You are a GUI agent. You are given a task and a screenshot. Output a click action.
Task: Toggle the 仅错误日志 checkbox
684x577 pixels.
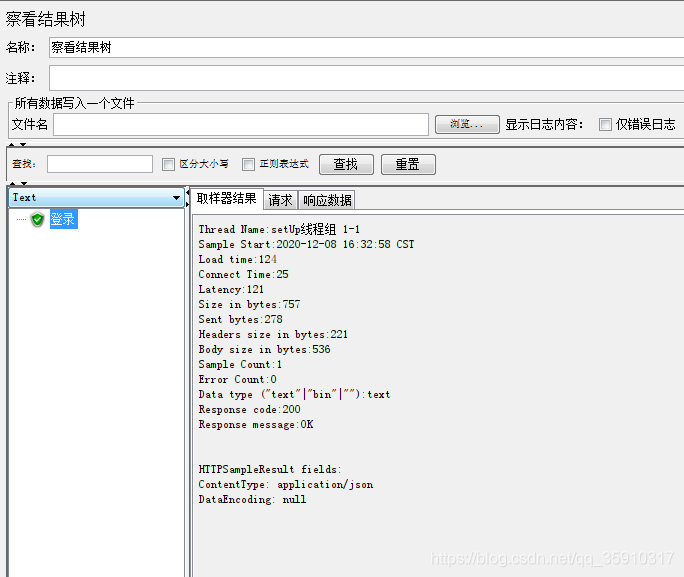coord(605,125)
